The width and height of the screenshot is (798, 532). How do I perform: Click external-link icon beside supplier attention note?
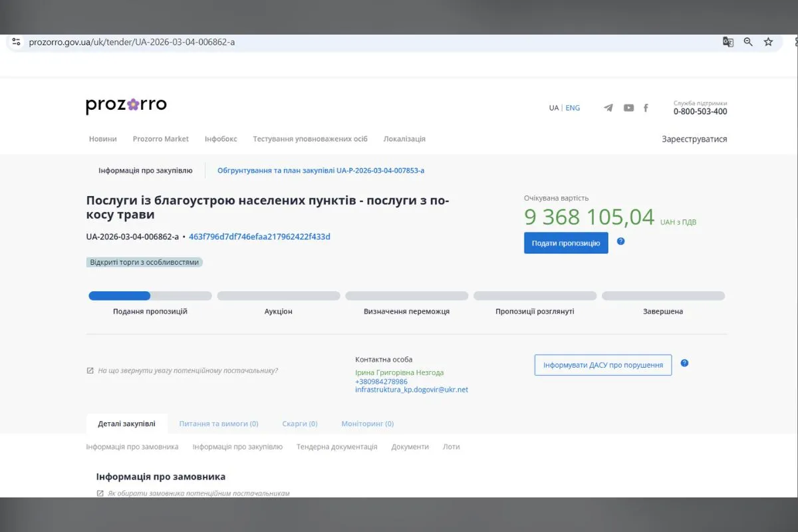pyautogui.click(x=92, y=370)
